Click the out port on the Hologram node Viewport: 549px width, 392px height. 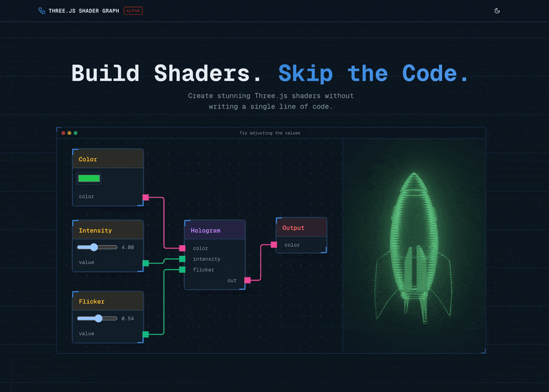(x=246, y=281)
